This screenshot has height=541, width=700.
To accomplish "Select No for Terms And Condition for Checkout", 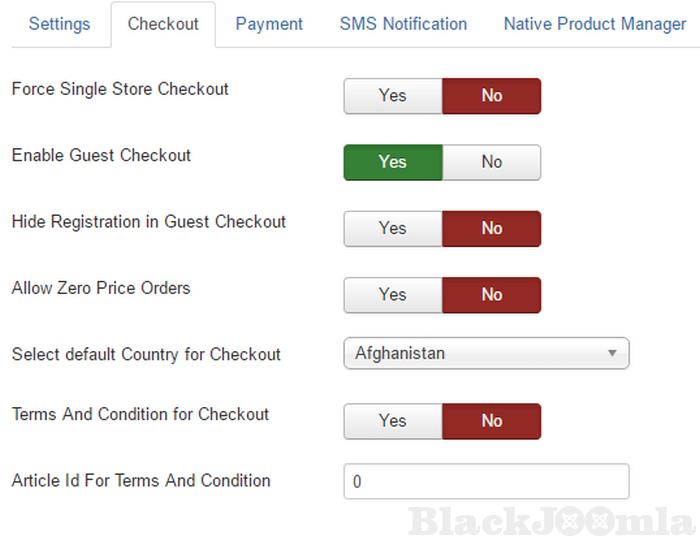I will click(492, 421).
